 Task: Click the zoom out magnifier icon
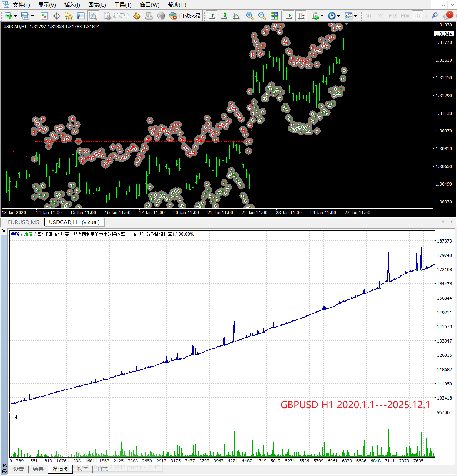point(262,16)
